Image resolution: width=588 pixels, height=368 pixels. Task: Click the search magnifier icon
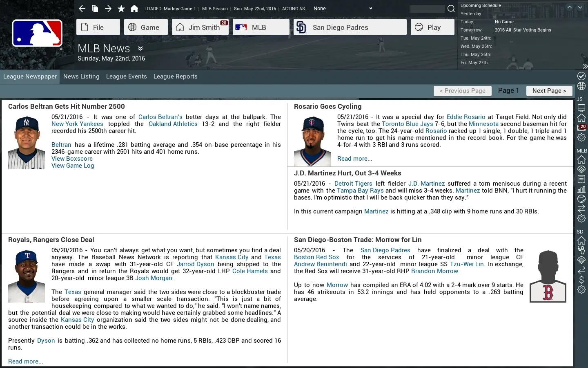(x=451, y=9)
